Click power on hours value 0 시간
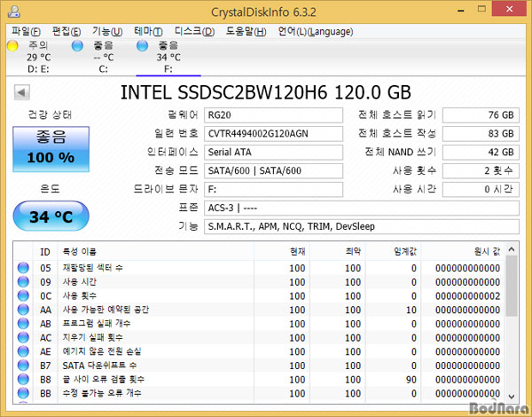This screenshot has width=532, height=417. [481, 189]
